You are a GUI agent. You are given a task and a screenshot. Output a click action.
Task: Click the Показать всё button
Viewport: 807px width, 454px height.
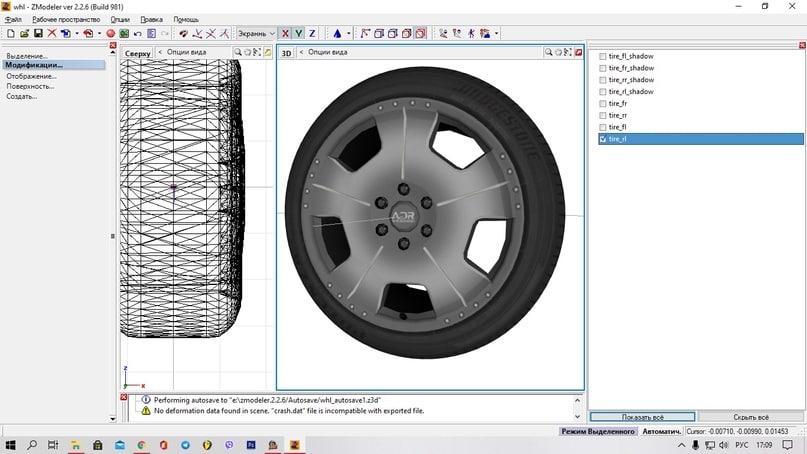coord(643,417)
